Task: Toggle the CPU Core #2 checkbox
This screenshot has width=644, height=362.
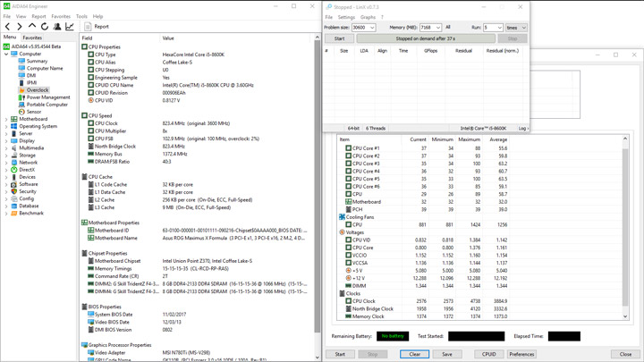Action: pos(348,156)
